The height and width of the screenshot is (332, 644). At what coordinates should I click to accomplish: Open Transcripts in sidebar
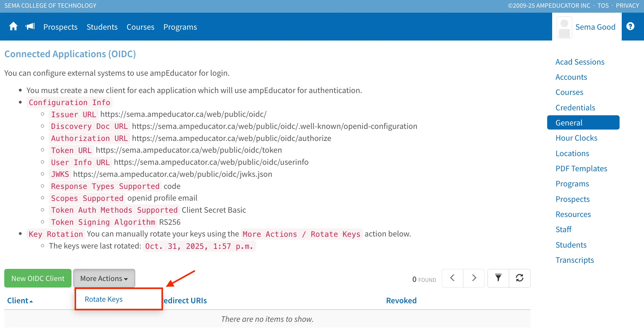574,260
